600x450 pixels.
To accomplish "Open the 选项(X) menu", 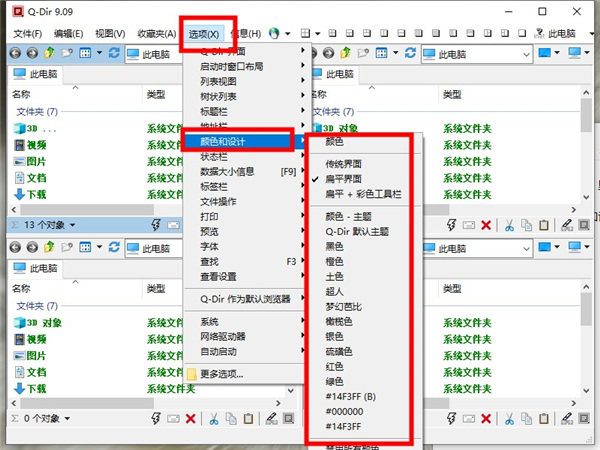I will click(208, 34).
